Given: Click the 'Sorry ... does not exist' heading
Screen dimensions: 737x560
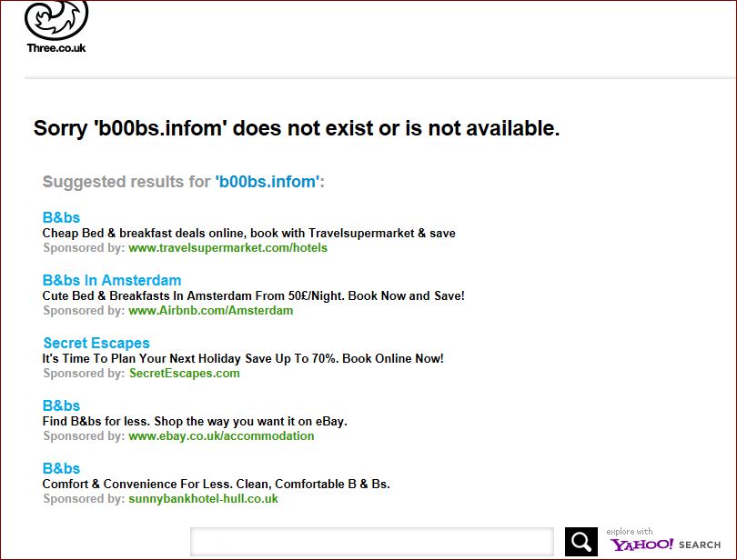Looking at the screenshot, I should coord(297,128).
